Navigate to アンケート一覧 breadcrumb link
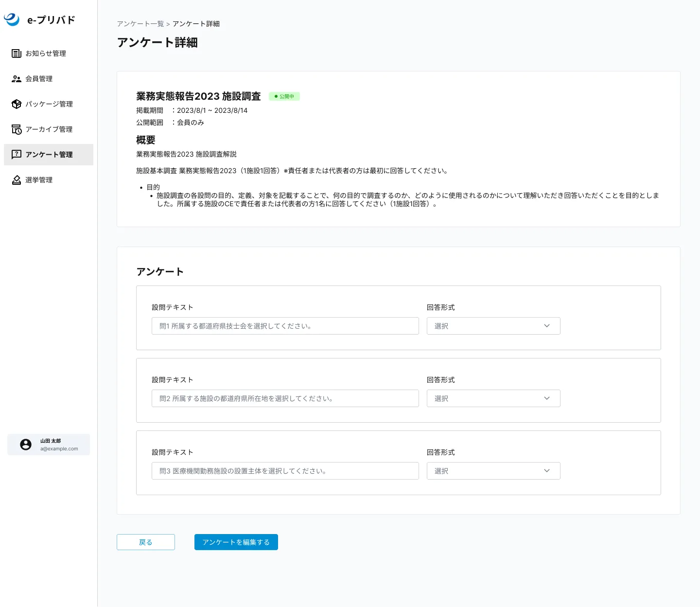The height and width of the screenshot is (607, 700). [140, 24]
